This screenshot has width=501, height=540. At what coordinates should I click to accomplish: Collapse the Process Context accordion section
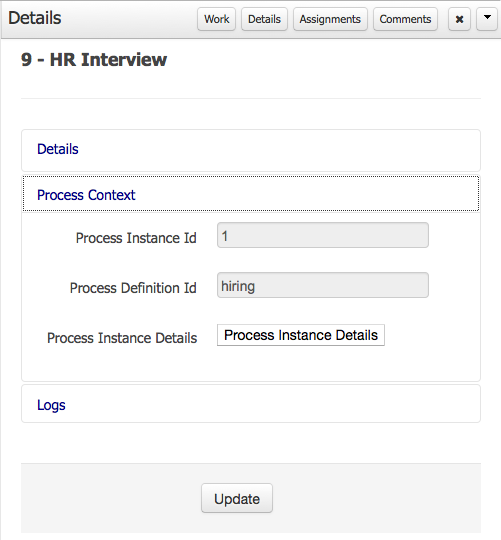click(x=251, y=194)
